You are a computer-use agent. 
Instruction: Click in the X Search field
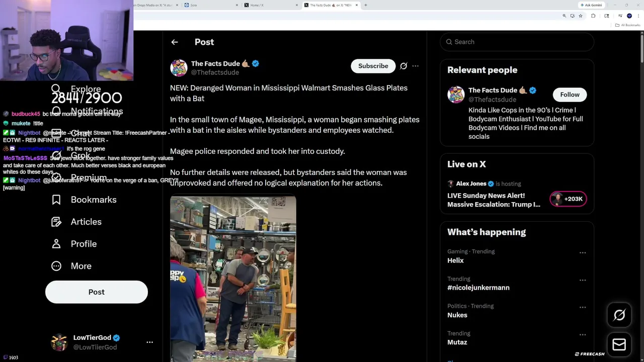[517, 42]
